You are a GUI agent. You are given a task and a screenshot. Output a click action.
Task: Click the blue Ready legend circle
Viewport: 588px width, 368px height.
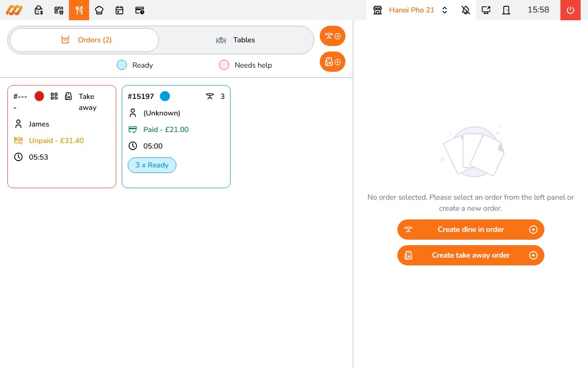(x=122, y=65)
